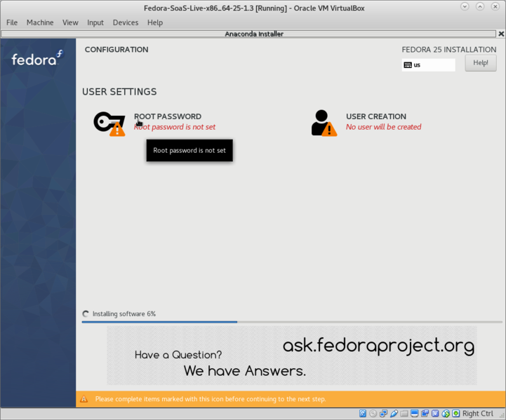This screenshot has height=420, width=506.
Task: Click the mouse integration status icon
Action: pos(446,414)
